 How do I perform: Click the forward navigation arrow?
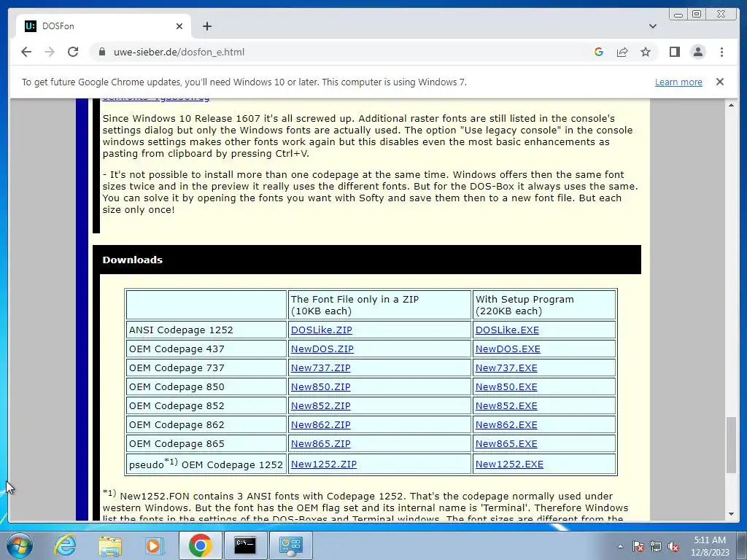(x=49, y=52)
